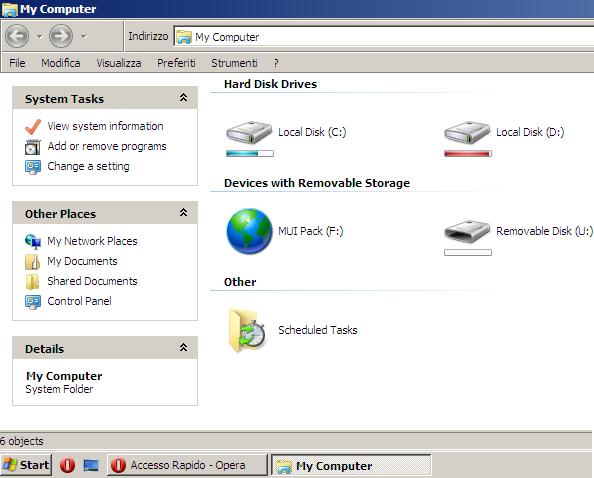
Task: Click the Details panel title
Action: pyautogui.click(x=44, y=348)
